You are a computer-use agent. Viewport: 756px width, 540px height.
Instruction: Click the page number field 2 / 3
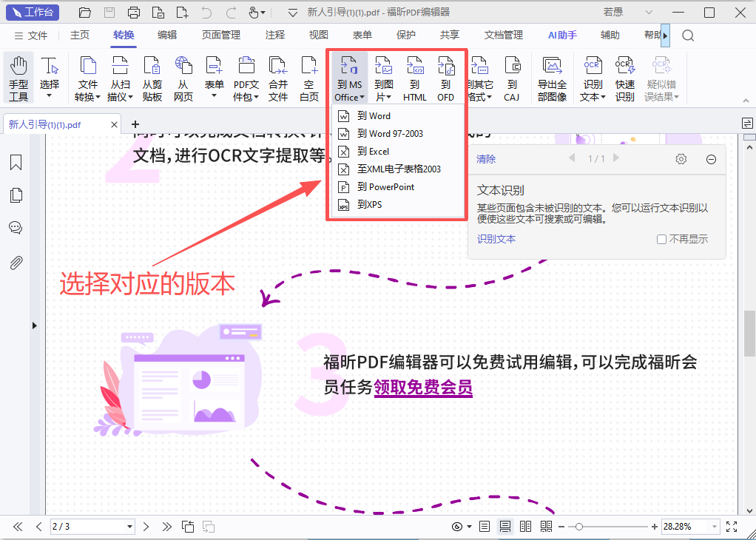click(88, 527)
